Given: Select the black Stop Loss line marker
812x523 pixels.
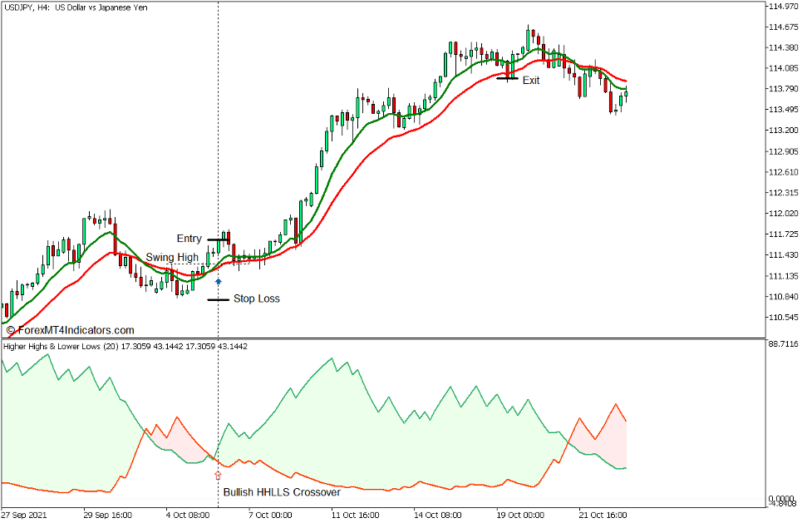Looking at the screenshot, I should click(x=218, y=299).
